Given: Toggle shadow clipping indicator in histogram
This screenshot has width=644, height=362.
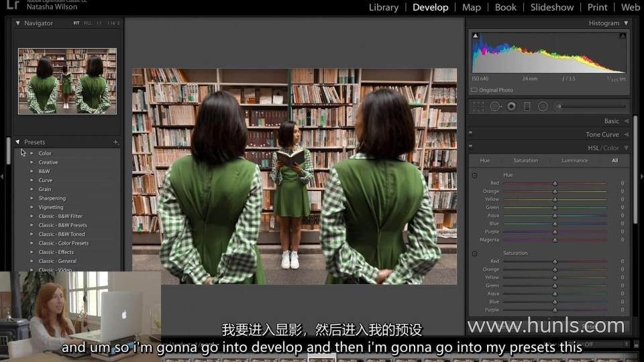Looking at the screenshot, I should click(x=476, y=36).
